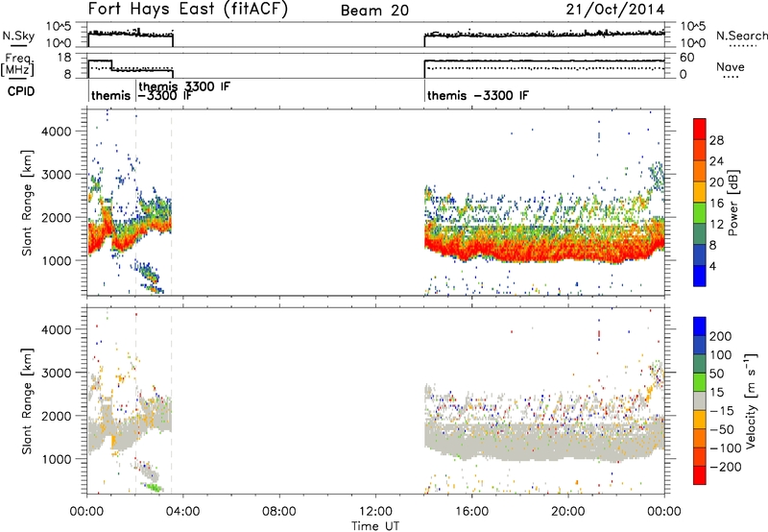Viewport: 768px width, 532px height.
Task: Click the "Velocity [m s-1]" color bar title
Action: pos(750,400)
